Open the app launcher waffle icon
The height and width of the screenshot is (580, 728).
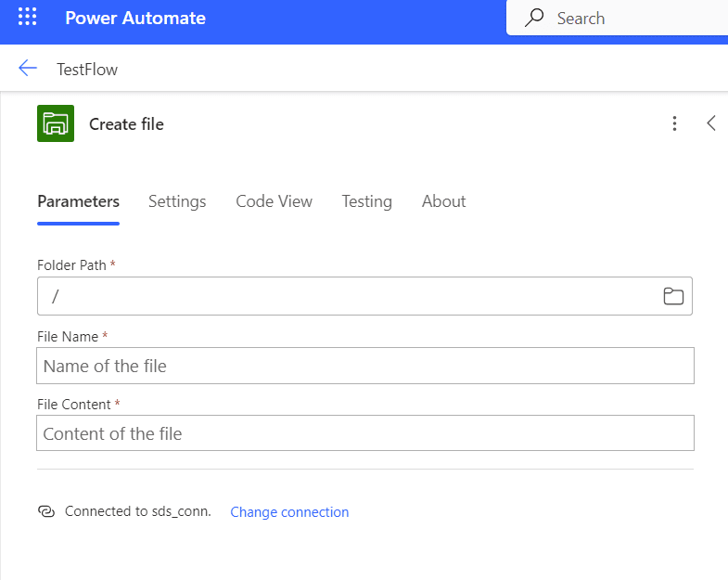[x=28, y=18]
